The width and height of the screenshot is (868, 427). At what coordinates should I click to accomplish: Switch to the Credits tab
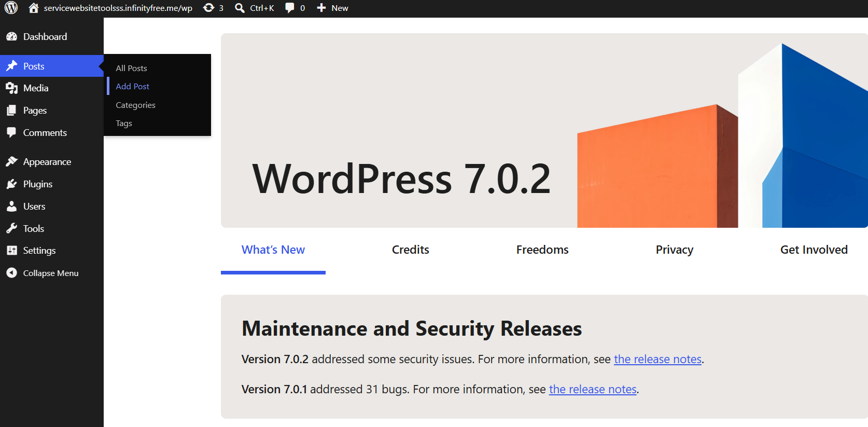411,250
